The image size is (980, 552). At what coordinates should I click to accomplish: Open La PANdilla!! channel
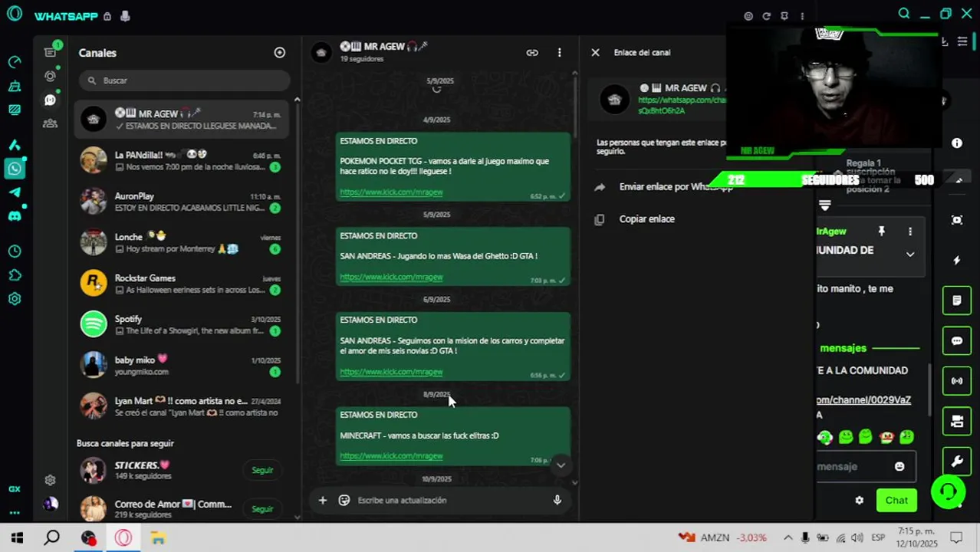point(181,160)
